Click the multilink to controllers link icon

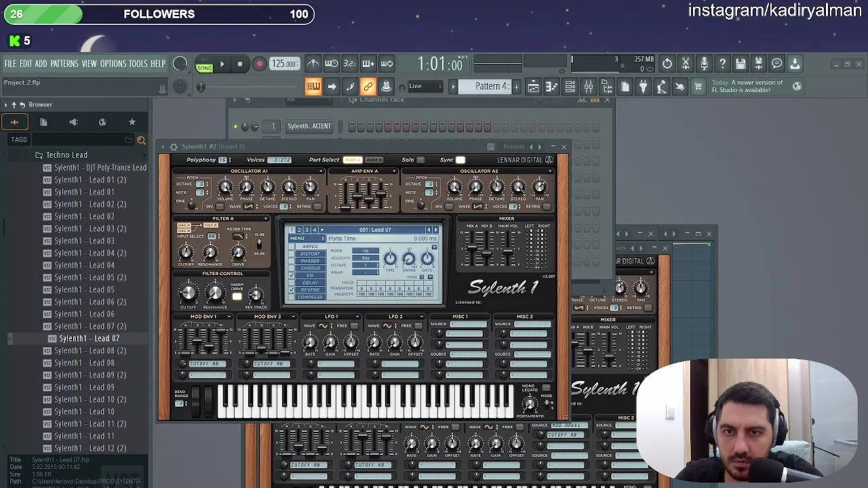coord(368,86)
